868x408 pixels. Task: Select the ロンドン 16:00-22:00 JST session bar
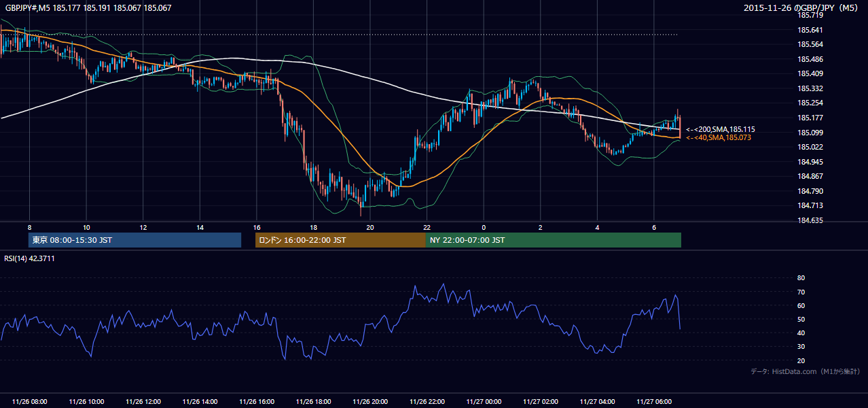(x=340, y=240)
